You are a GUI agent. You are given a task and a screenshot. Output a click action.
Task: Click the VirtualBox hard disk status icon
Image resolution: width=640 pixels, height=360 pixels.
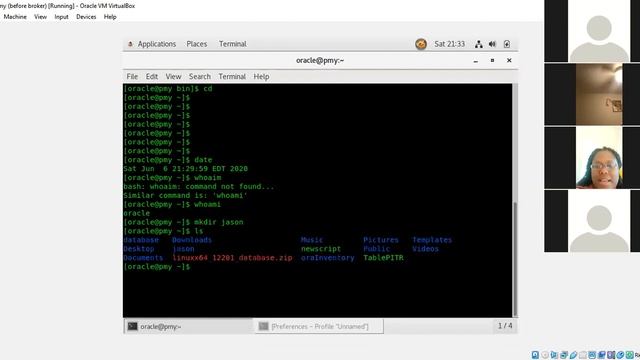pyautogui.click(x=535, y=355)
